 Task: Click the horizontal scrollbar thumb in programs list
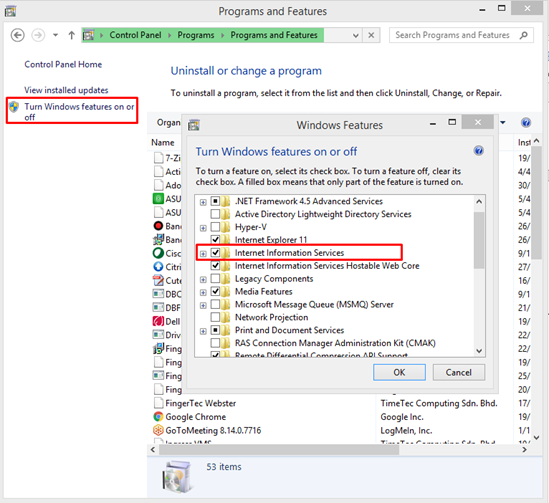pos(279,450)
